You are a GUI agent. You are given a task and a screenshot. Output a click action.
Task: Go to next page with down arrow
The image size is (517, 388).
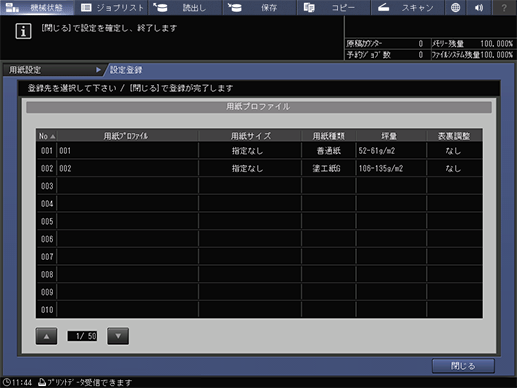tap(118, 336)
